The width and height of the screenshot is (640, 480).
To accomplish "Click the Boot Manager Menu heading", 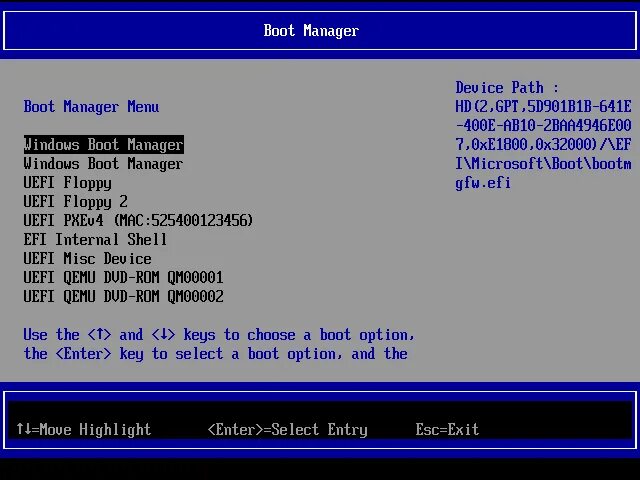I will click(91, 107).
